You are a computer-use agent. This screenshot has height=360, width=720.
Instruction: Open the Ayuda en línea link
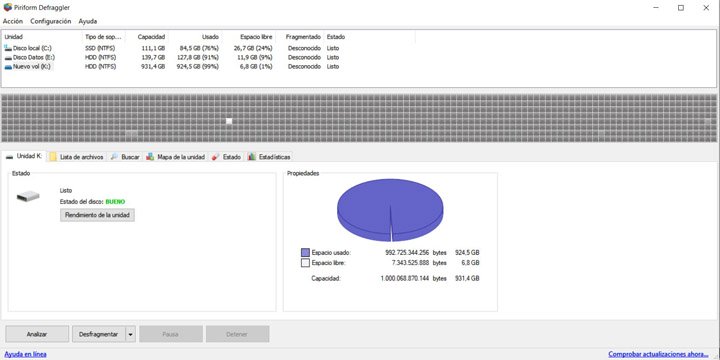coord(25,354)
